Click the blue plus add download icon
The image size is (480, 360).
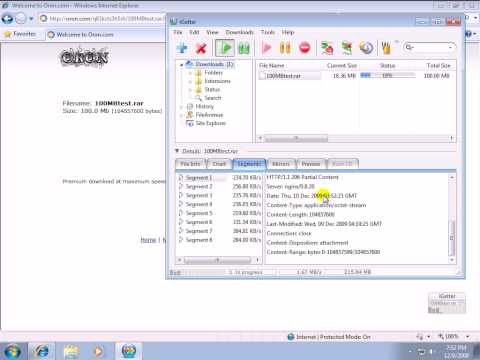[182, 48]
